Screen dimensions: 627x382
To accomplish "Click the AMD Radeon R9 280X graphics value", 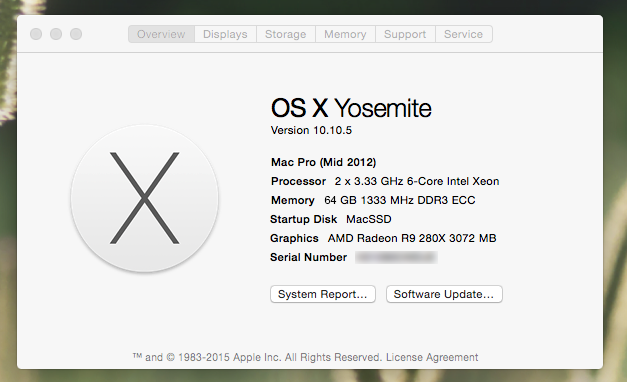I will click(412, 238).
